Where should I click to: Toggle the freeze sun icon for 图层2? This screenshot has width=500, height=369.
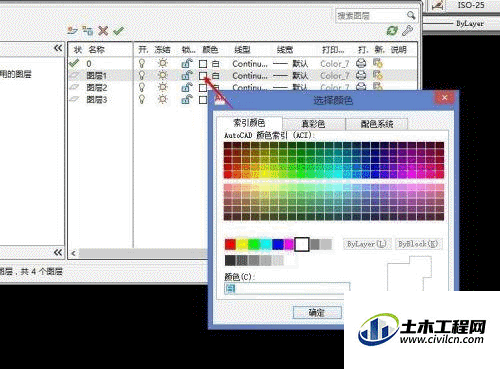point(163,87)
